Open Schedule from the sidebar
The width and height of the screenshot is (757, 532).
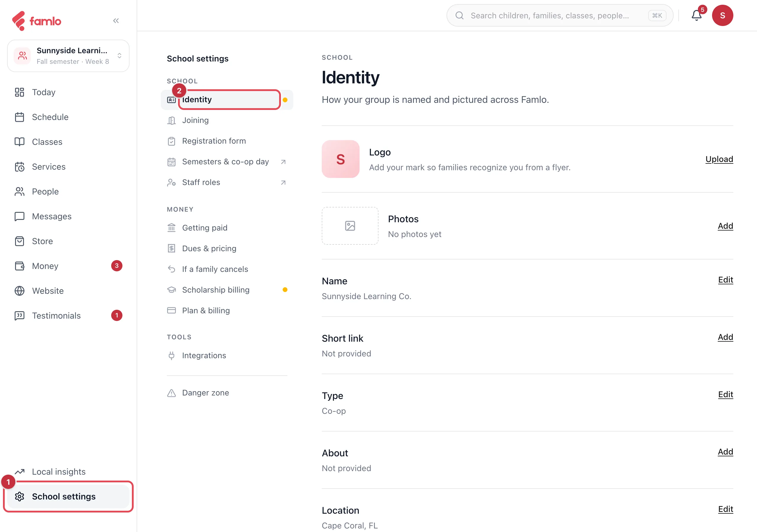pos(68,117)
